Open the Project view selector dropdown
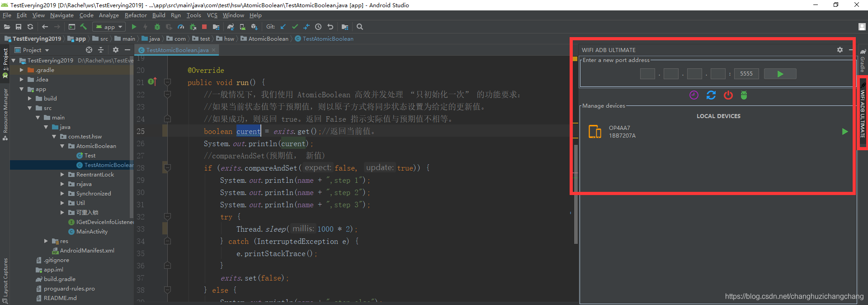Screen dimensions: 868x305 (x=32, y=50)
